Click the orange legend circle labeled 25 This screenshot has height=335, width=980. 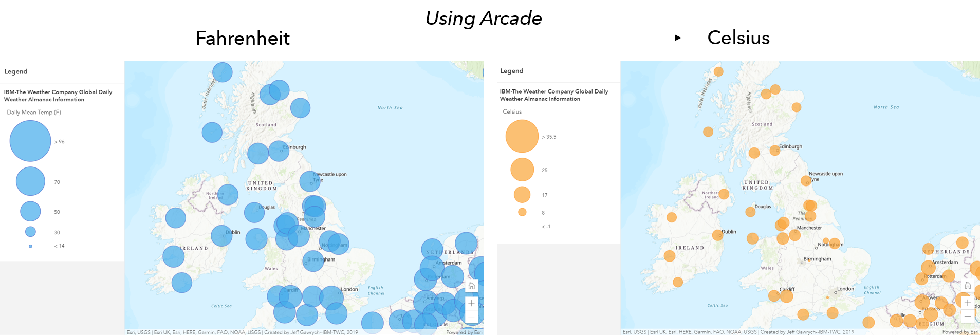522,170
